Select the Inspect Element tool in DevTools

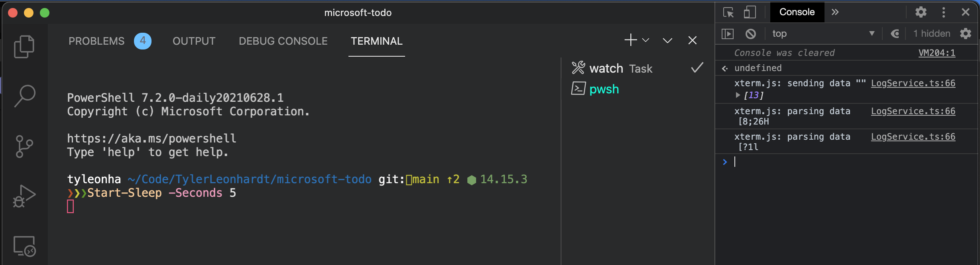pos(728,12)
